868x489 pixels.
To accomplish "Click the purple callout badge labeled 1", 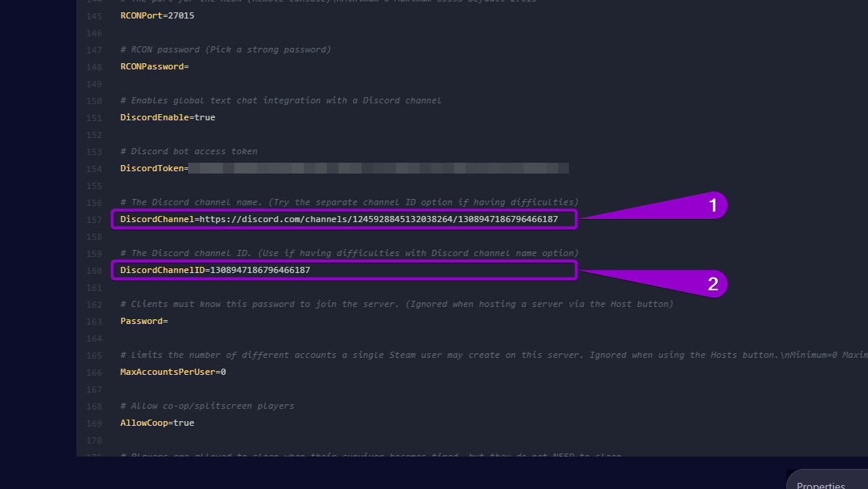I will pos(714,205).
